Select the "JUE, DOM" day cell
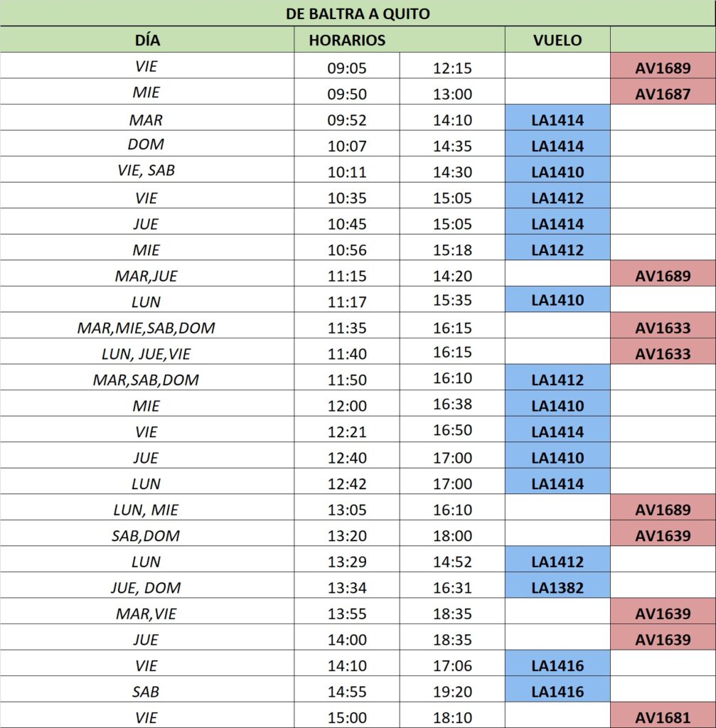 146,588
